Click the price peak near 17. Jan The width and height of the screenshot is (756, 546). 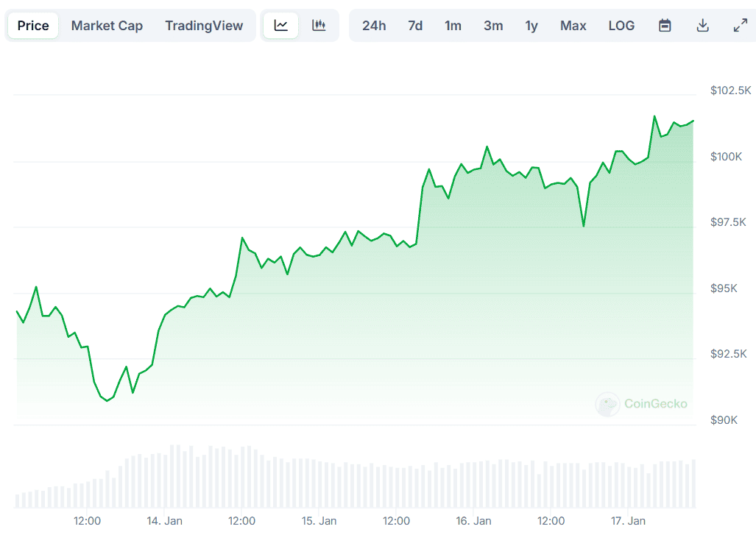point(654,116)
